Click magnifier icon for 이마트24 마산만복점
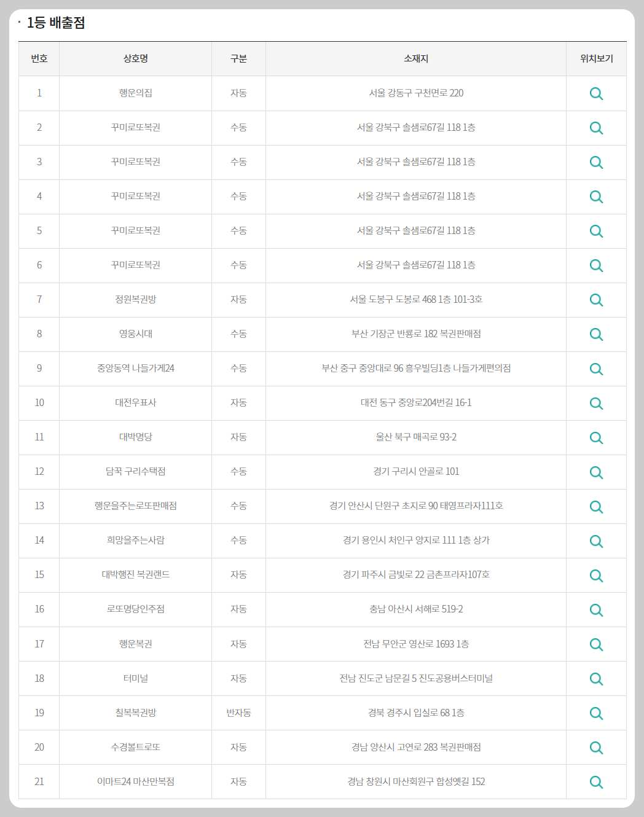This screenshot has width=644, height=817. coord(595,781)
